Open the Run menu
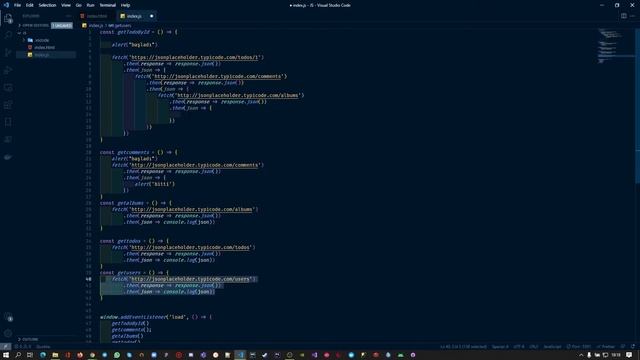This screenshot has width=640, height=360. 90,5
